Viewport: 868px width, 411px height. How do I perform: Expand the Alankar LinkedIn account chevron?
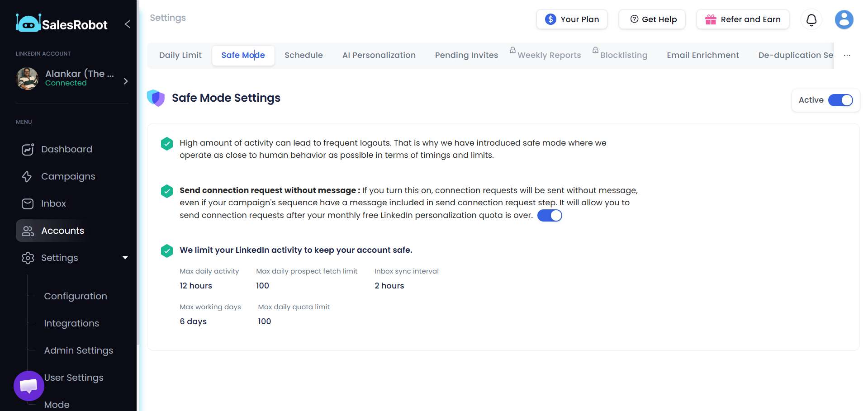pos(126,81)
